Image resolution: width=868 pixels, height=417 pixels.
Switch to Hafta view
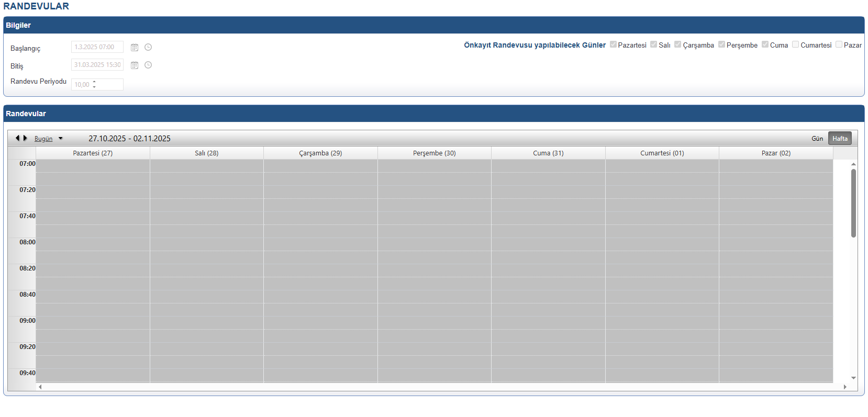coord(840,139)
